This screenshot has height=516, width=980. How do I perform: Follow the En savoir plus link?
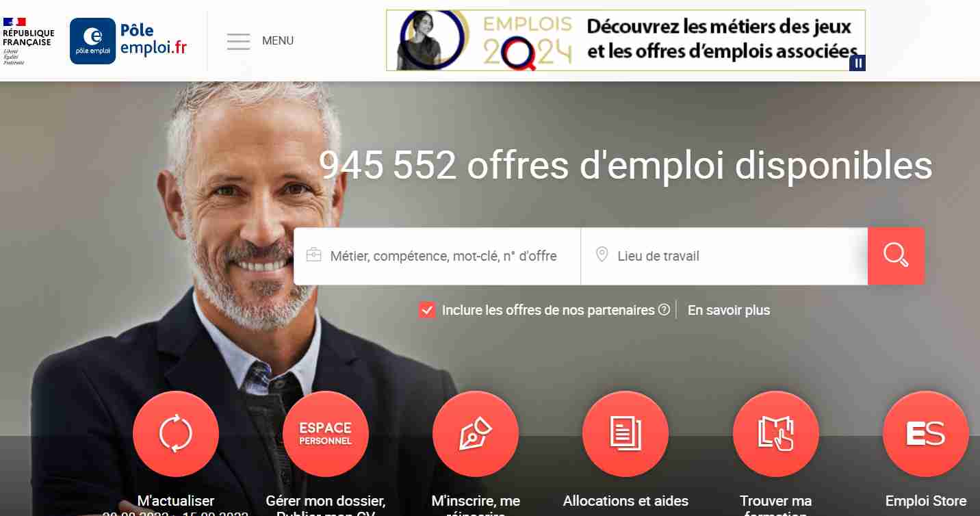click(729, 311)
